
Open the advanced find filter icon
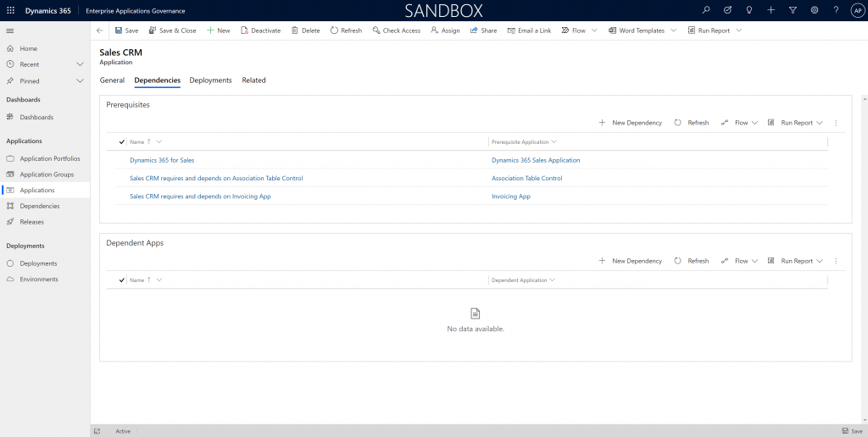pyautogui.click(x=793, y=10)
